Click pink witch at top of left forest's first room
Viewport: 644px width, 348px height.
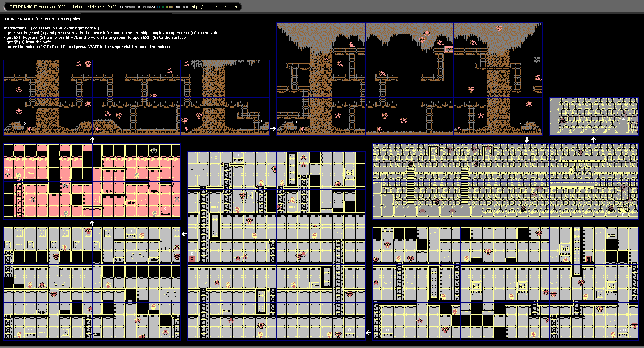[x=79, y=64]
